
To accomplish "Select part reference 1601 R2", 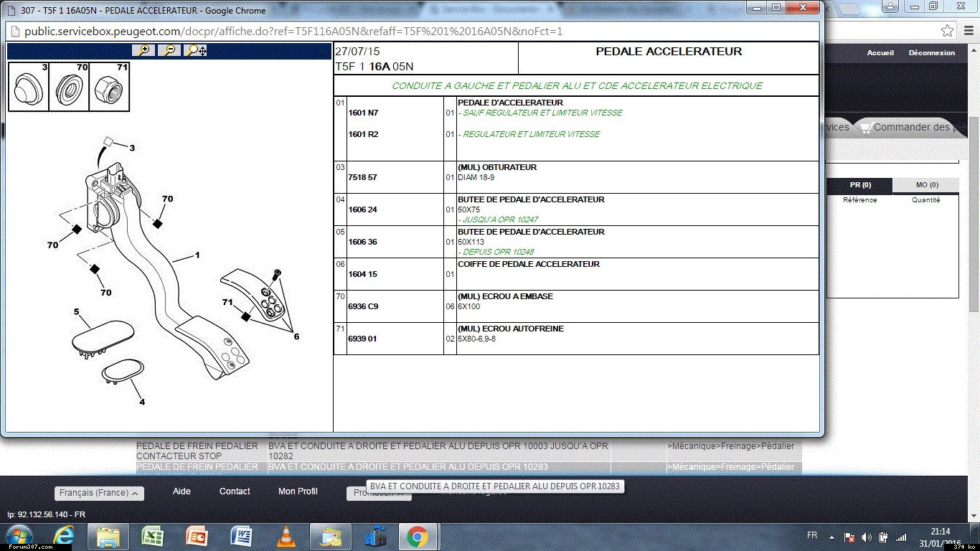I will [x=363, y=135].
